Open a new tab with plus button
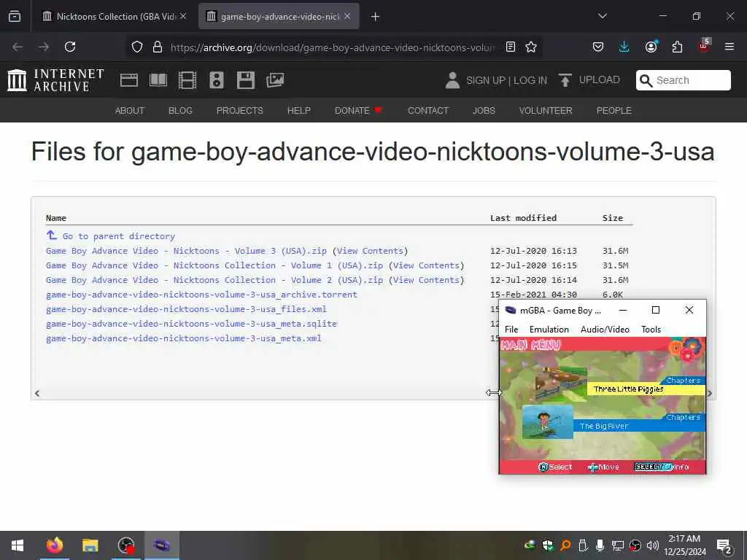Screen dimensions: 747x560 375,17
